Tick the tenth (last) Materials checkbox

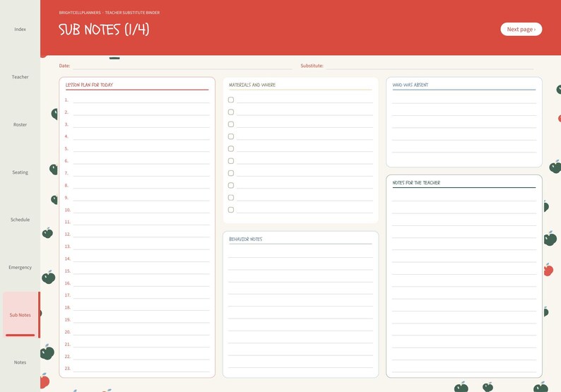coord(231,210)
